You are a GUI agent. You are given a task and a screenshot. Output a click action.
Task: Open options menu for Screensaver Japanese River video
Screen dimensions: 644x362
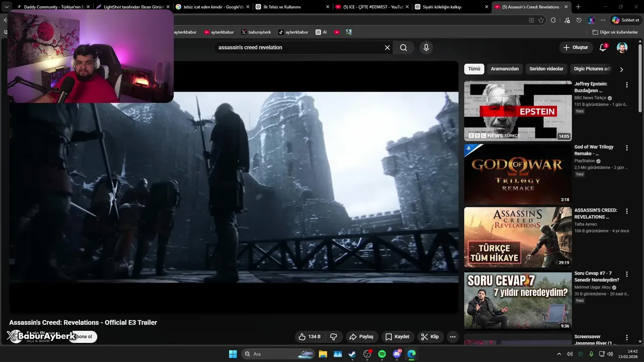tap(627, 337)
